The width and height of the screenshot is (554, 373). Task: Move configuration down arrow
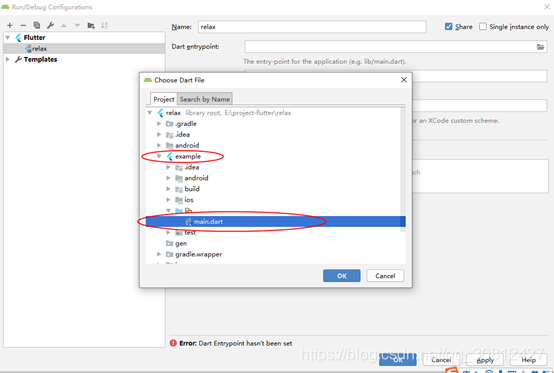pyautogui.click(x=77, y=25)
